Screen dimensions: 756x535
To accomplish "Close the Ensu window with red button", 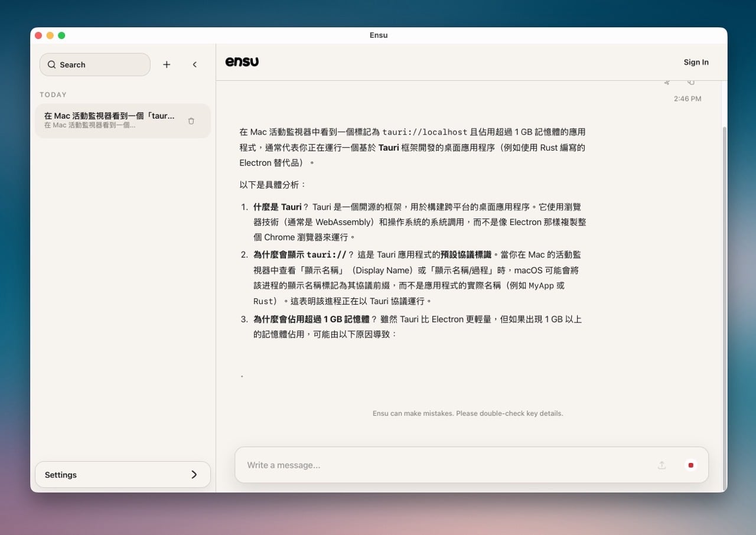I will [x=38, y=35].
